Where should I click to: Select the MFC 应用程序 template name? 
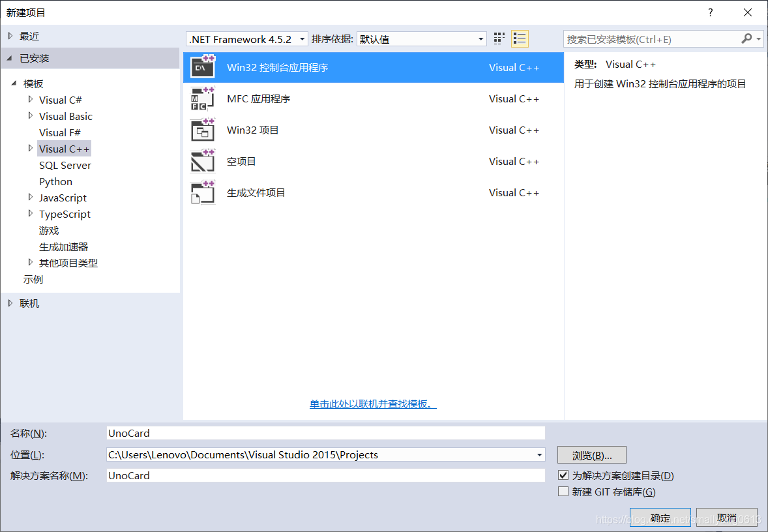click(x=259, y=99)
